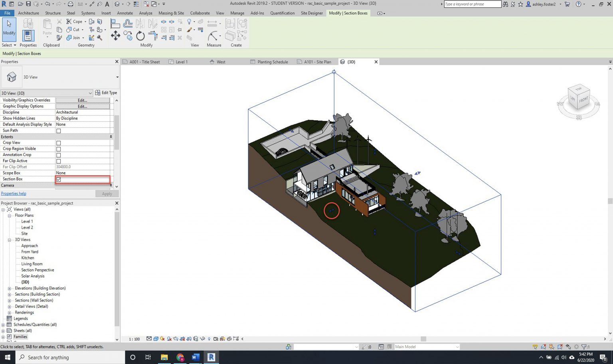Click the Default 3D View icon
The width and height of the screenshot is (613, 364).
click(x=117, y=4)
